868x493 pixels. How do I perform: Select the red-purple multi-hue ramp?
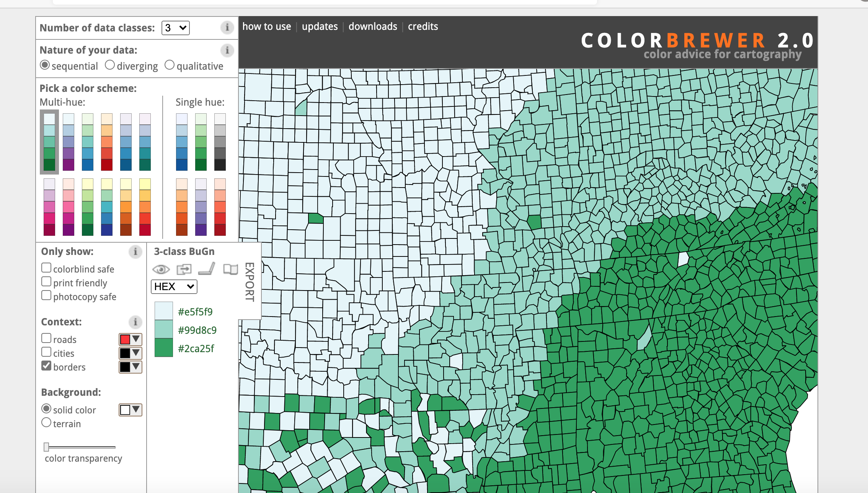tap(69, 207)
